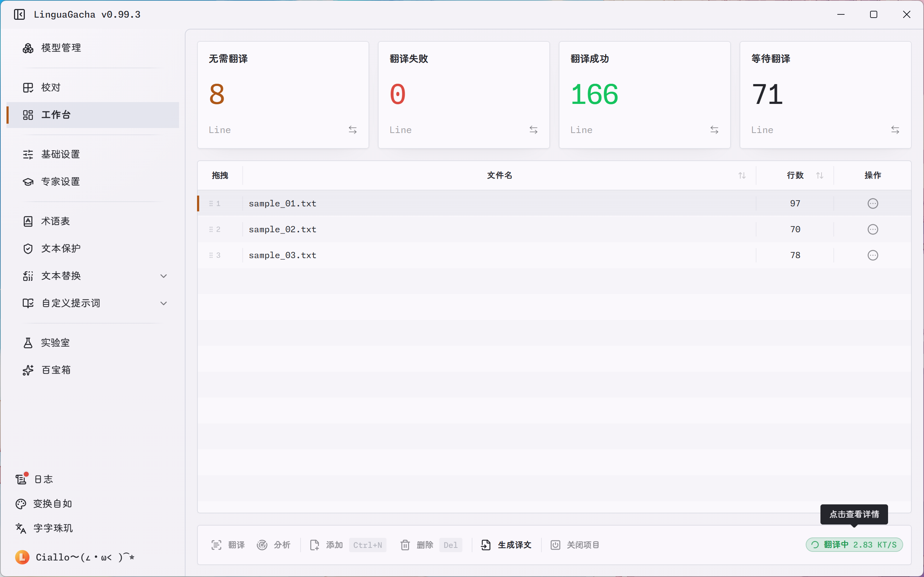Screen dimensions: 924x577
Task: Open 基础设置 settings page
Action: [93, 154]
